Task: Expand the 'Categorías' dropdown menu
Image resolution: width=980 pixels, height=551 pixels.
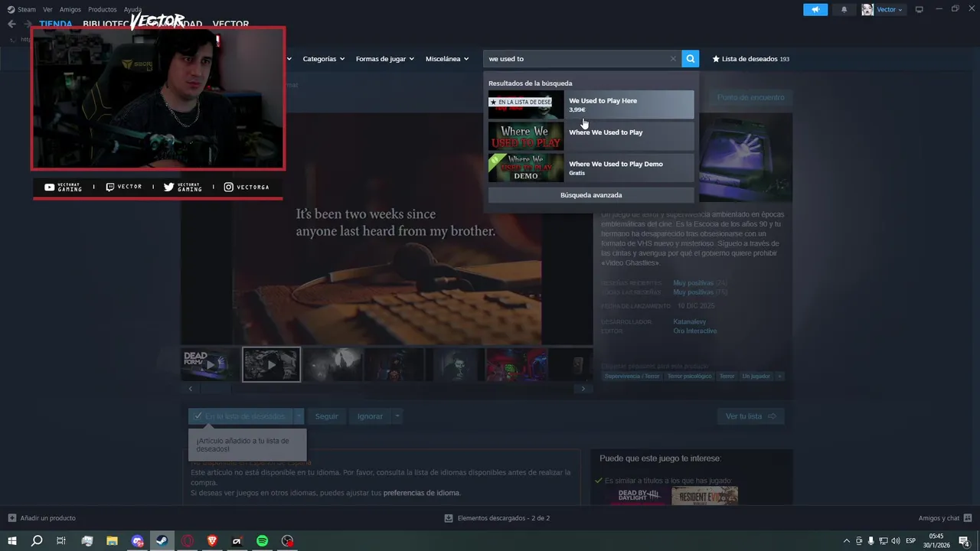Action: tap(323, 59)
